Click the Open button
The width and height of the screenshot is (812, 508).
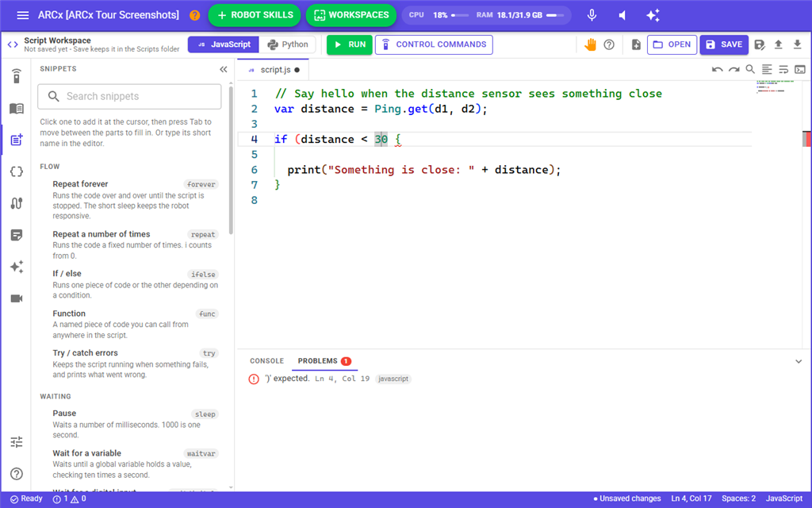tap(672, 44)
